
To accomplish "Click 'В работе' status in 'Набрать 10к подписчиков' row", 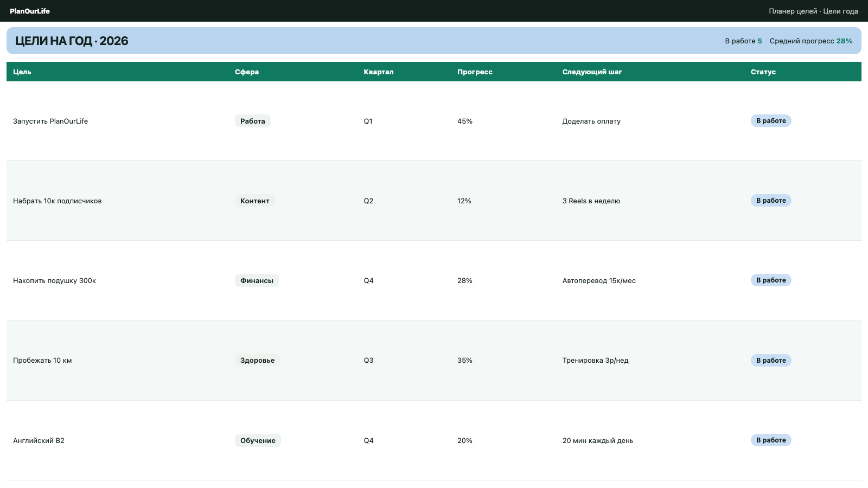I will pyautogui.click(x=771, y=200).
